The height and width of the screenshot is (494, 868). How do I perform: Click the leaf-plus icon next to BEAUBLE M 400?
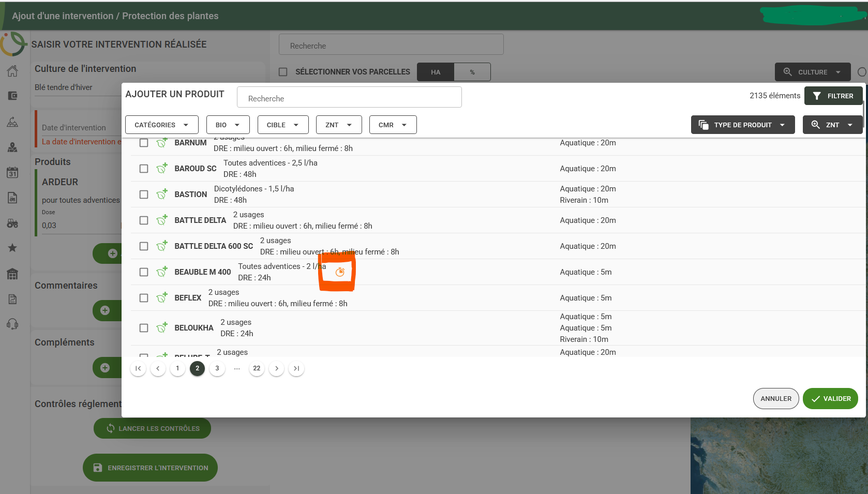click(x=162, y=272)
